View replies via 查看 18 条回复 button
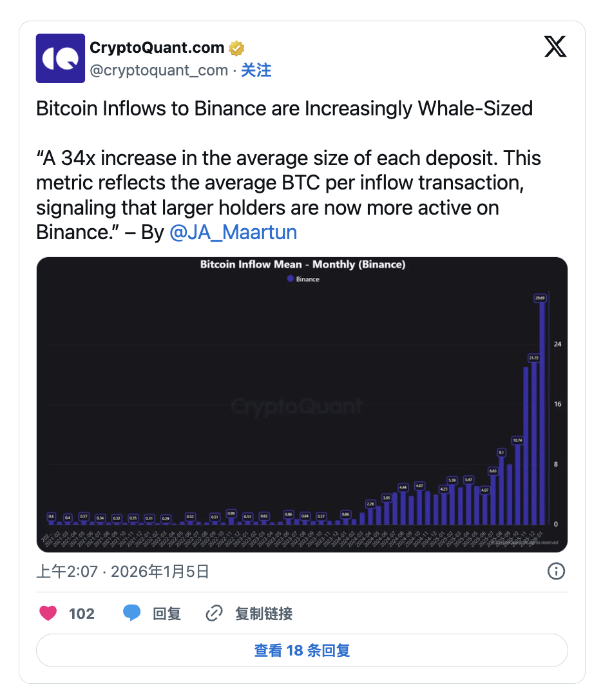This screenshot has width=603, height=700. [301, 650]
